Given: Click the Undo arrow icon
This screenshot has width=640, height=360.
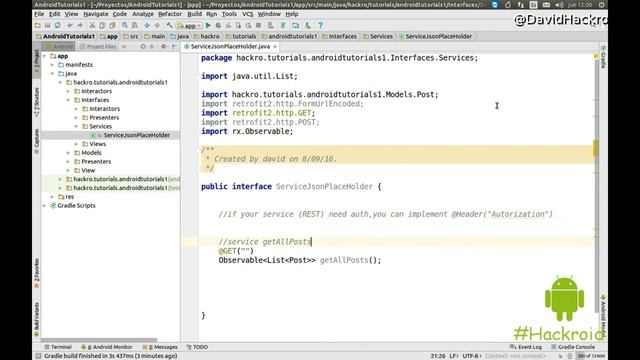Looking at the screenshot, I should (x=70, y=25).
